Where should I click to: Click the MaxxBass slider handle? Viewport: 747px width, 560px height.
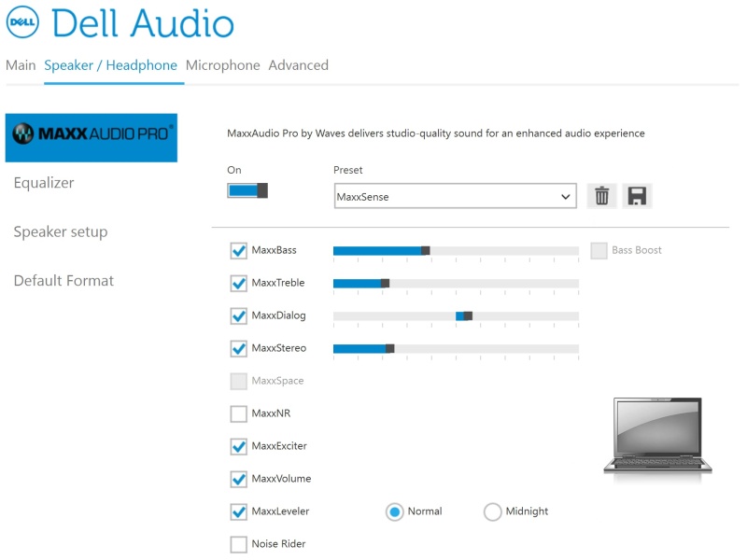click(x=426, y=250)
